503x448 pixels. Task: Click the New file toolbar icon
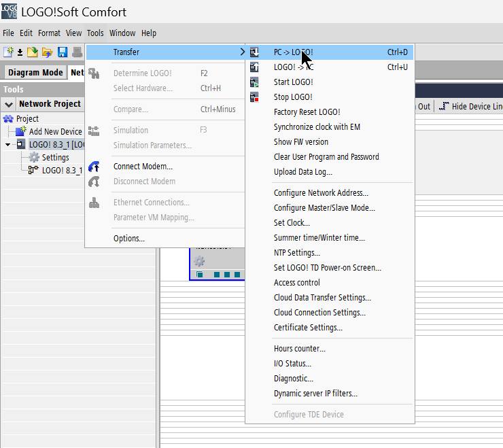8,52
